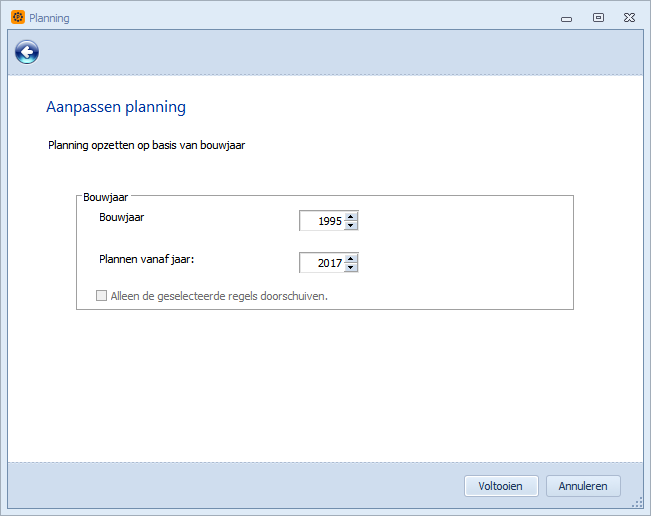Image resolution: width=651 pixels, height=516 pixels.
Task: Click the 'Alleen de geselecteerde regels doorschuiven' label
Action: click(219, 296)
